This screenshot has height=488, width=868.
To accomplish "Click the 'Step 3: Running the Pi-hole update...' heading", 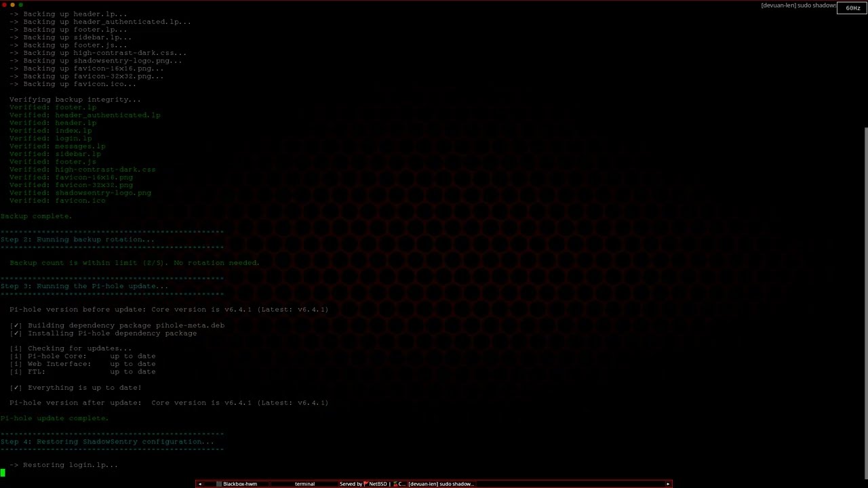I will (x=84, y=286).
